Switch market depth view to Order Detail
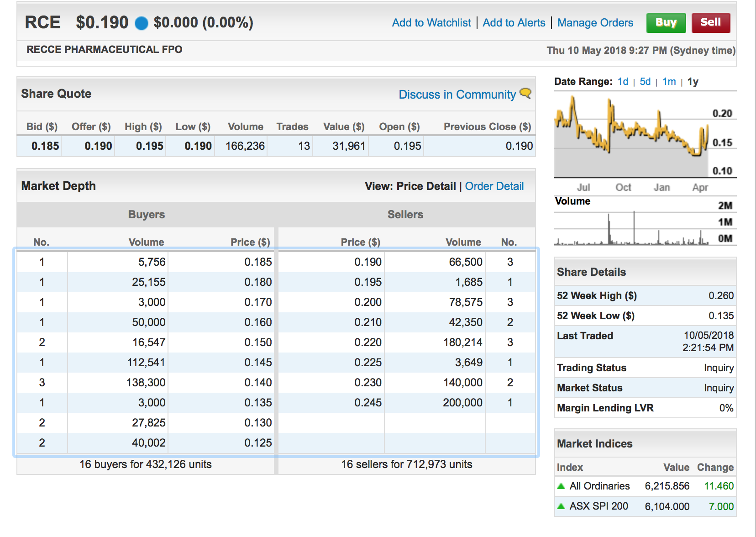The height and width of the screenshot is (537, 756). [x=494, y=186]
